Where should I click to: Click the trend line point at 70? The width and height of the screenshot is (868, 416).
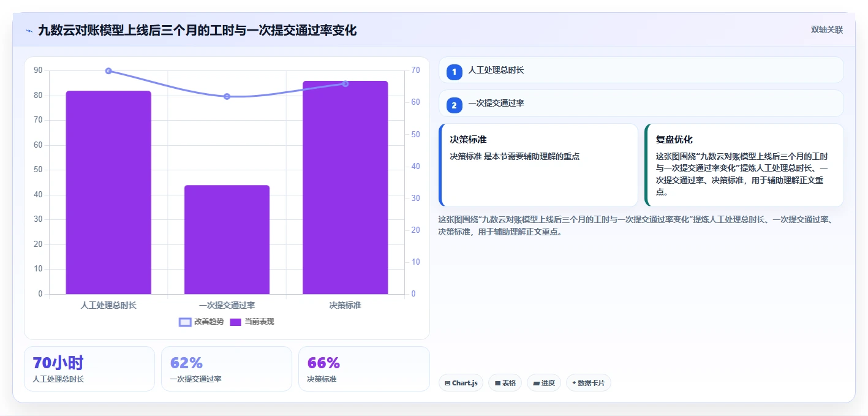click(108, 71)
